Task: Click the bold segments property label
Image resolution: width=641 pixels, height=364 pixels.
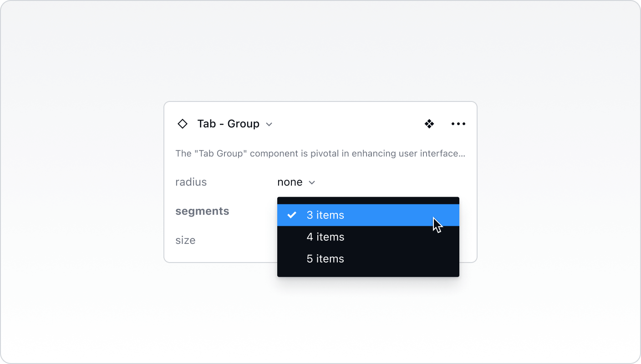Action: click(202, 211)
